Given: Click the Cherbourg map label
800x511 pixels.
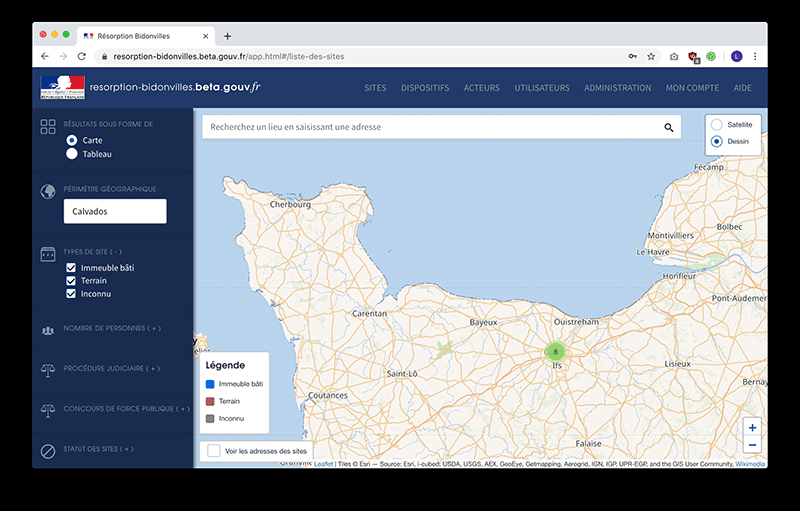Looking at the screenshot, I should pyautogui.click(x=290, y=205).
